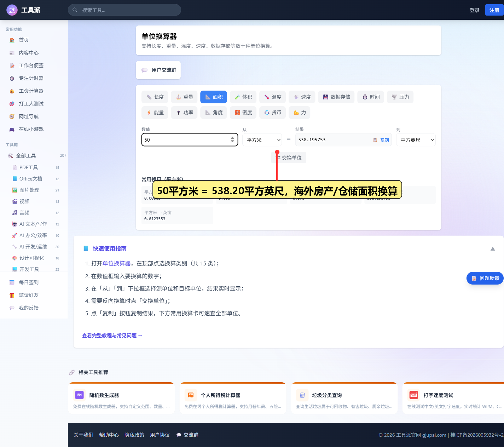504x447 pixels.
Task: Open 单位换算器 link in guide
Action: (x=116, y=263)
